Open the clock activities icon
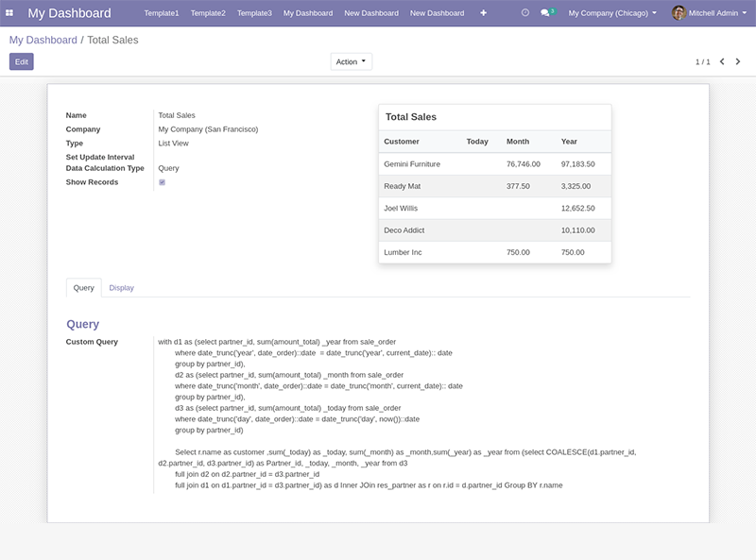Screen dimensions: 756x560 click(525, 13)
